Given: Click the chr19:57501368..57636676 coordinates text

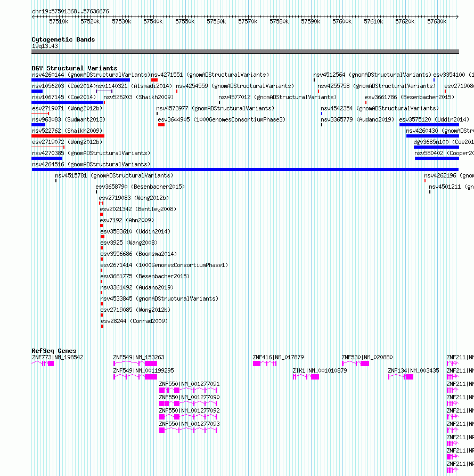Looking at the screenshot, I should (70, 11).
